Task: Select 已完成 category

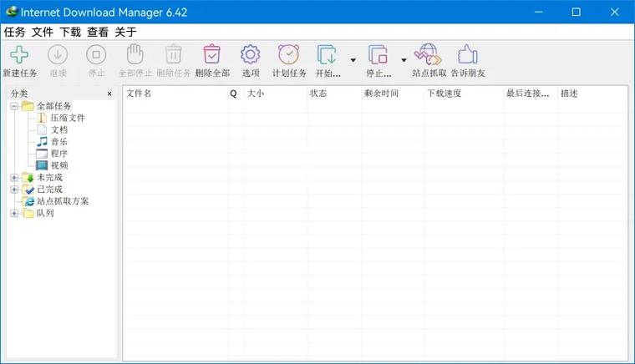Action: 43,189
